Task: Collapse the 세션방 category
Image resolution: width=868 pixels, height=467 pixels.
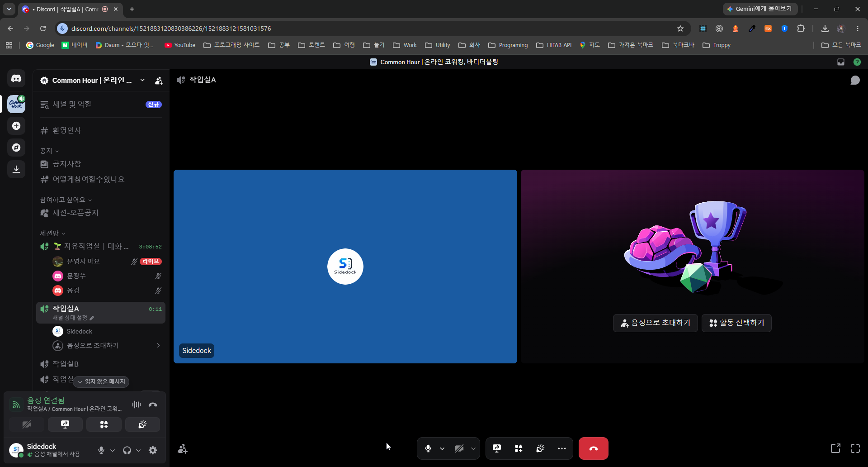Action: (52, 233)
